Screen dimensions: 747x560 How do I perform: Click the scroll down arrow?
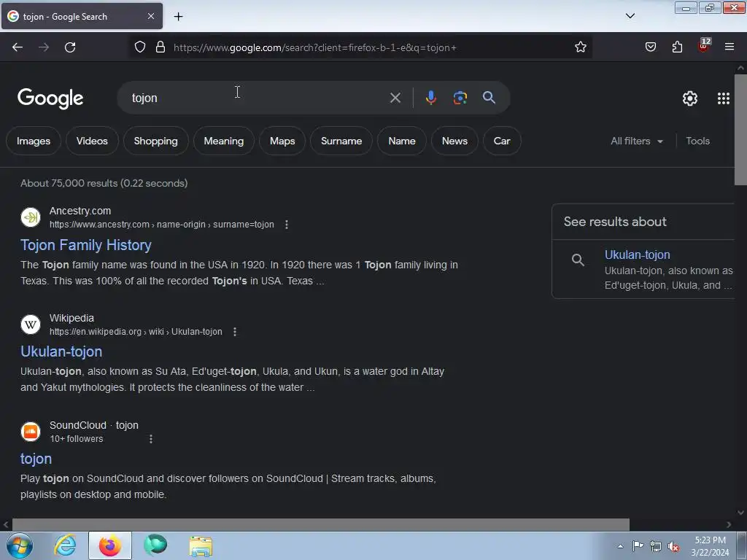(740, 513)
